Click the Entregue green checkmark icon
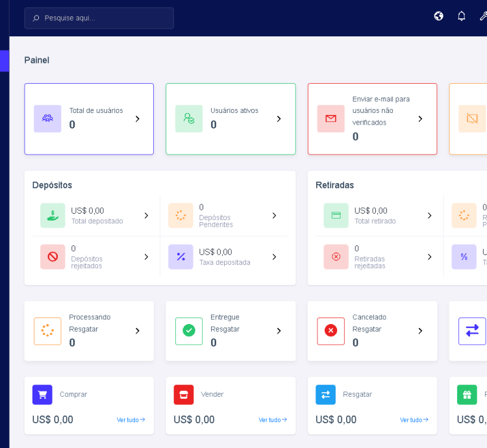 pyautogui.click(x=189, y=331)
